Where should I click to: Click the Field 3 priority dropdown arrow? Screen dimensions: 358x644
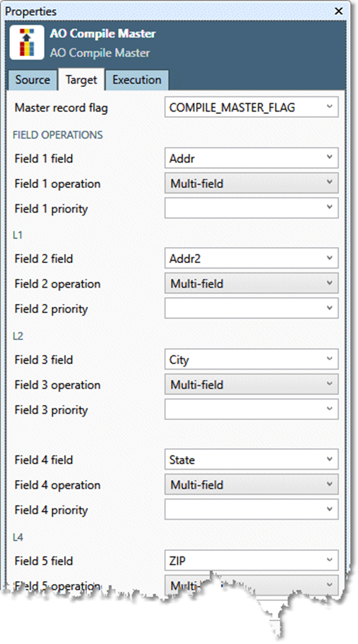(330, 409)
